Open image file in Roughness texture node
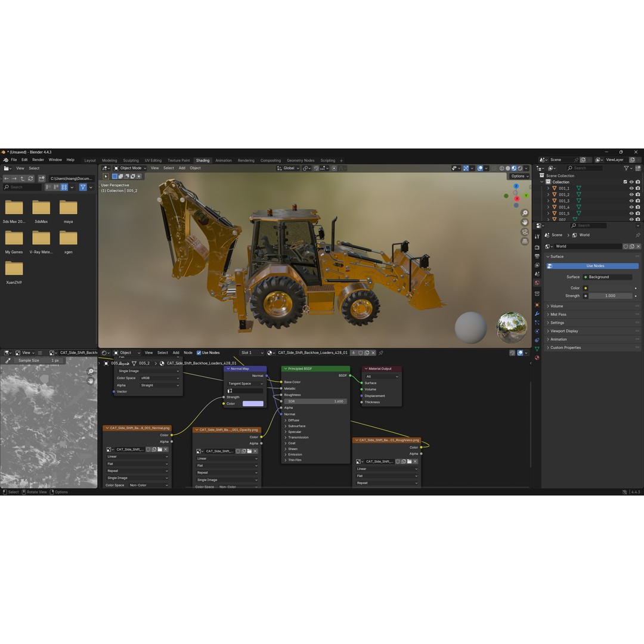Screen dimensions: 644x644 pos(409,462)
